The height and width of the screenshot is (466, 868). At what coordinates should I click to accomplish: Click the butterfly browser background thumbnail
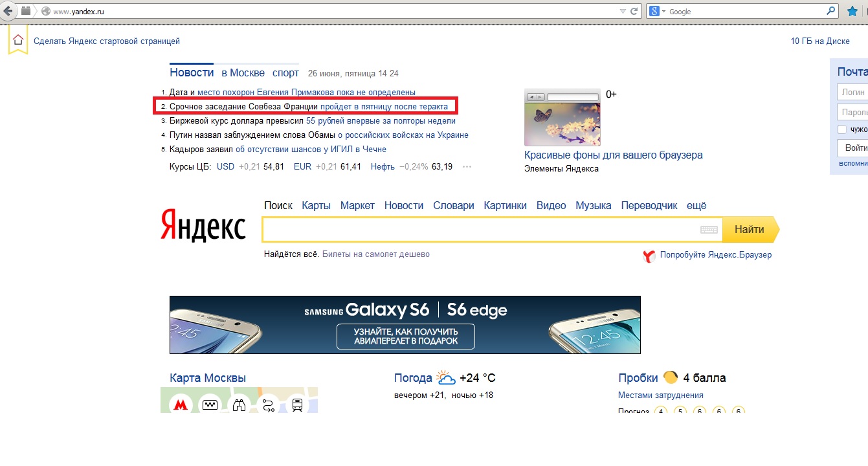pyautogui.click(x=562, y=117)
